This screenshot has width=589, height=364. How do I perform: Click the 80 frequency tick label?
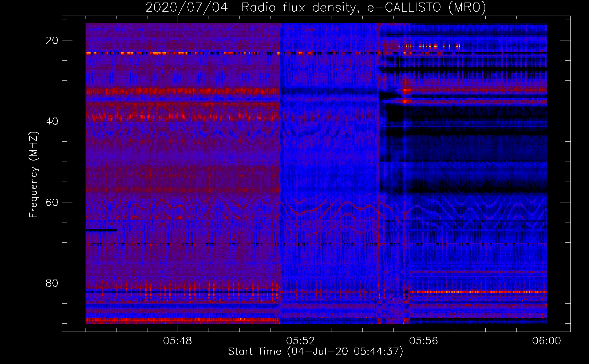pyautogui.click(x=52, y=283)
